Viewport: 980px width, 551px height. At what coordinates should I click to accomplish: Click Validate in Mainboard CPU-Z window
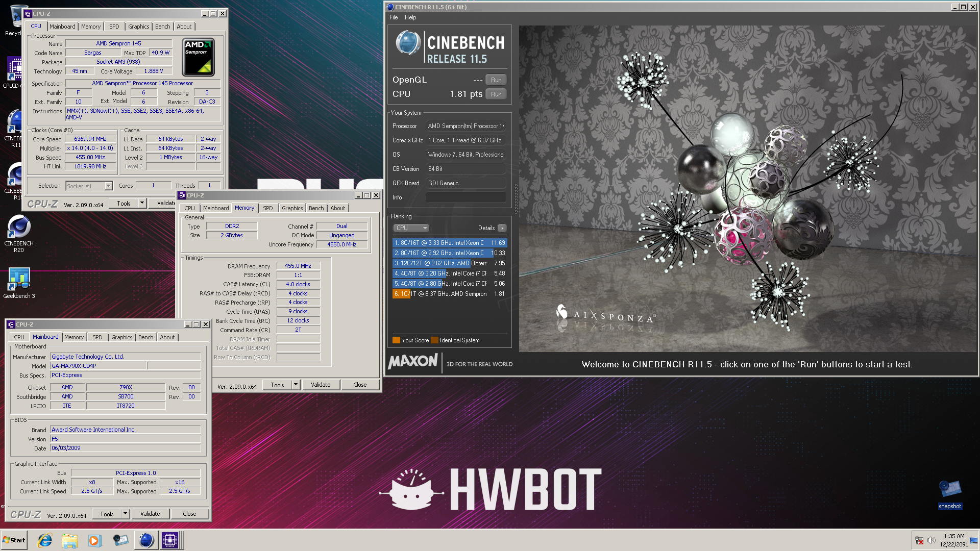(150, 514)
